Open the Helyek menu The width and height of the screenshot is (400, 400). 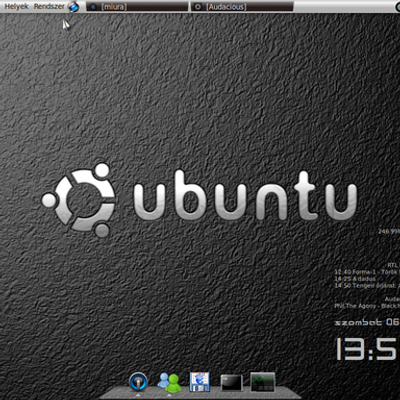(x=16, y=6)
